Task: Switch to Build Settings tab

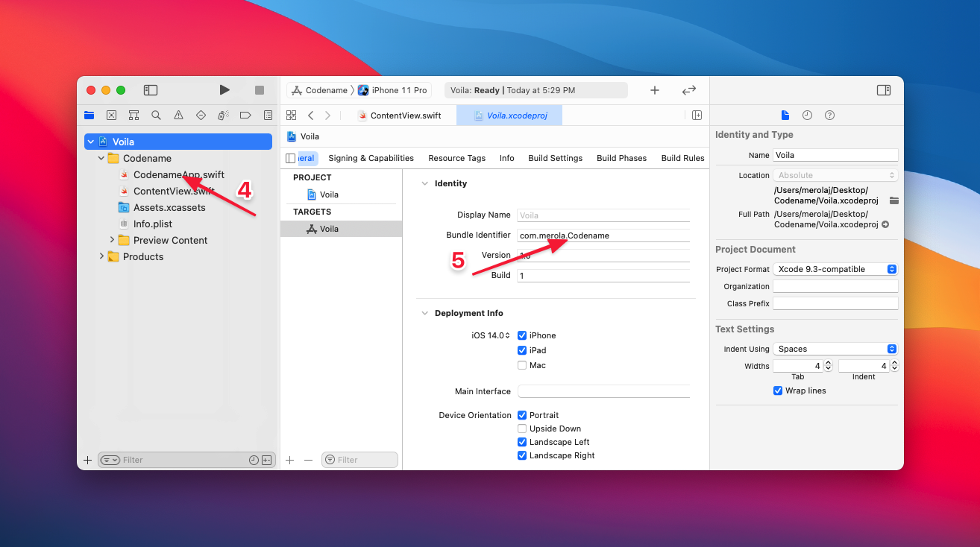Action: coord(556,158)
